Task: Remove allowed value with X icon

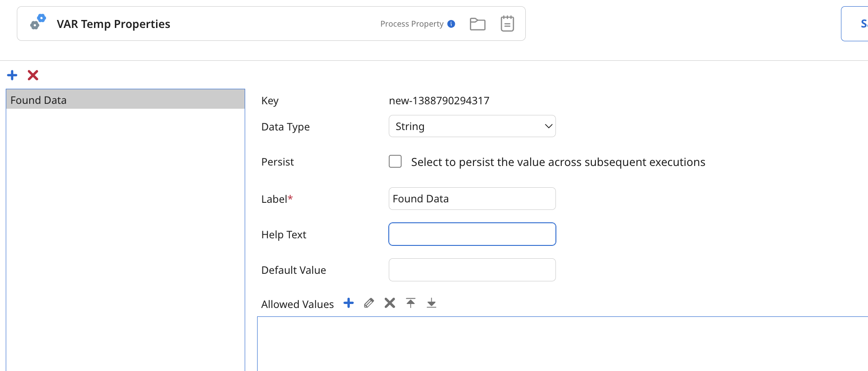Action: (x=390, y=303)
